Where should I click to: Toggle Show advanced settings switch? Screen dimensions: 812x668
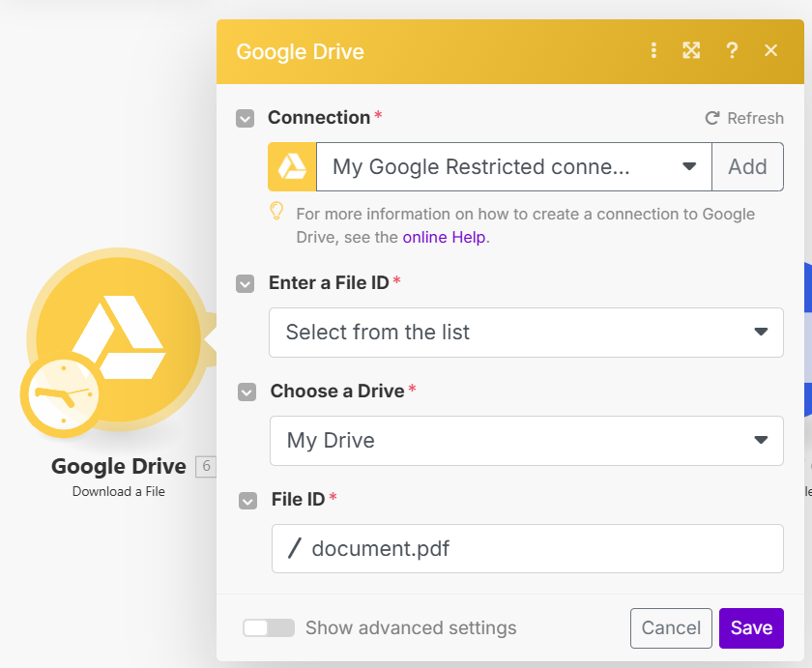tap(269, 628)
